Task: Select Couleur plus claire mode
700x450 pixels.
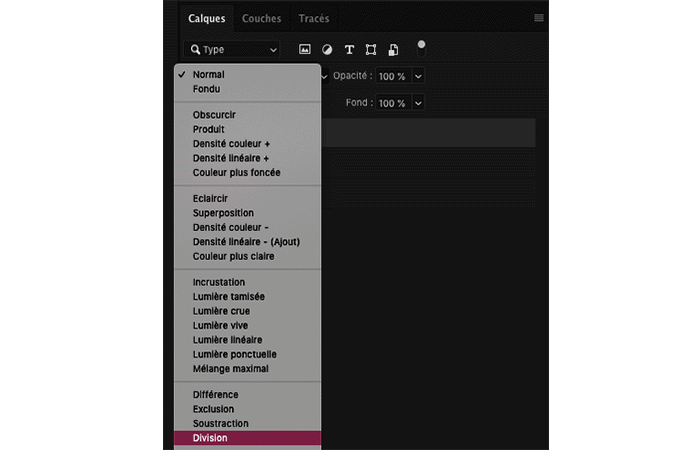Action: click(x=247, y=256)
